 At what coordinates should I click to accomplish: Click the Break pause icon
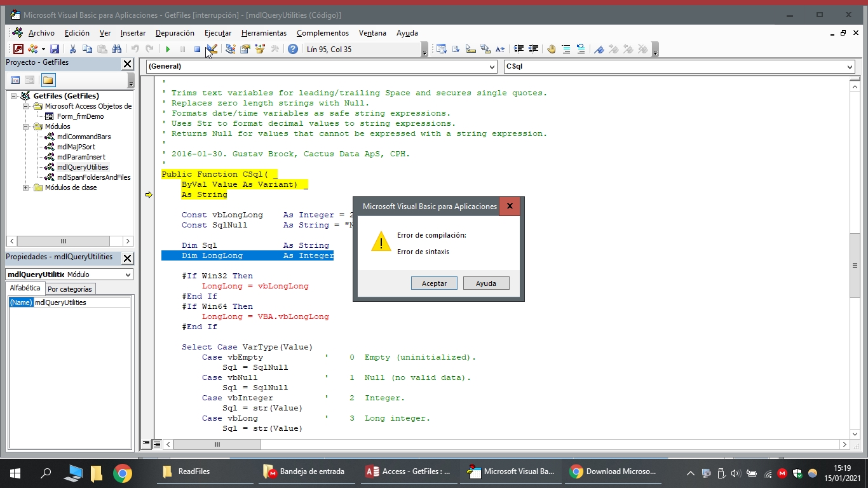[182, 49]
